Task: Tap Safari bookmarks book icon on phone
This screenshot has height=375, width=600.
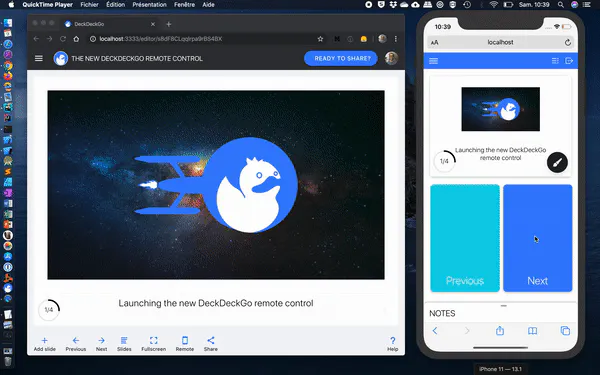Action: 532,331
